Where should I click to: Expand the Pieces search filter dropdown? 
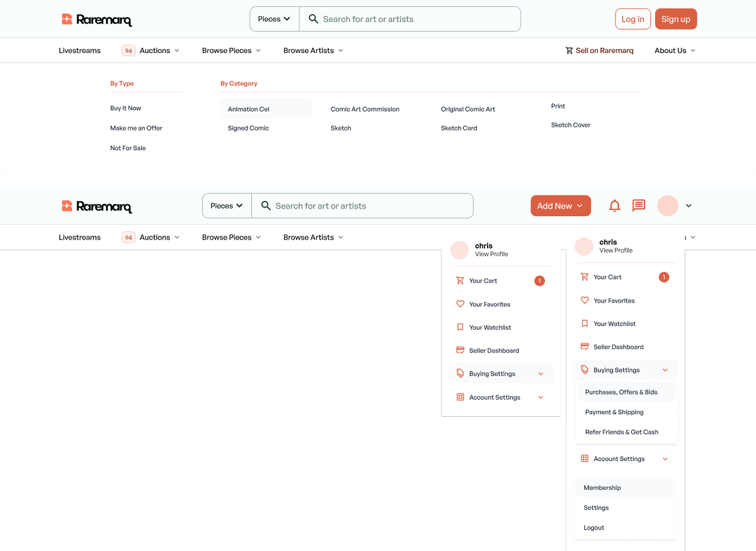pyautogui.click(x=273, y=19)
